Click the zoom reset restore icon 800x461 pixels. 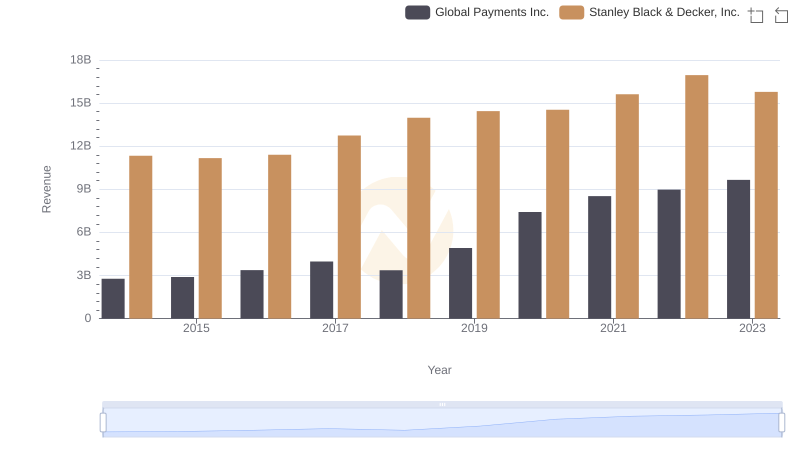(x=781, y=15)
